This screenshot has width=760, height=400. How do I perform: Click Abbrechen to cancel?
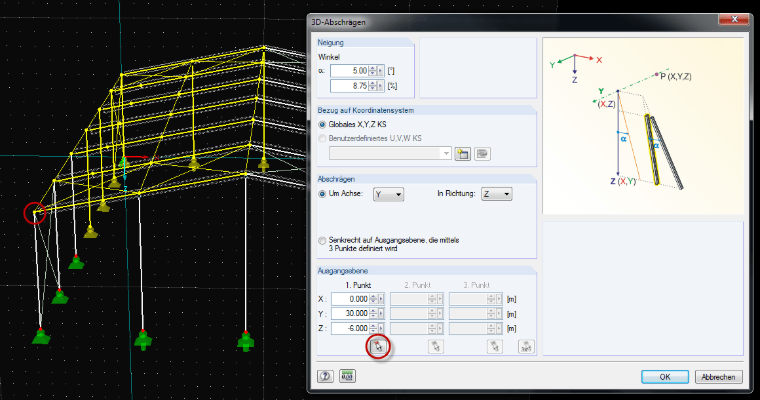coord(718,377)
